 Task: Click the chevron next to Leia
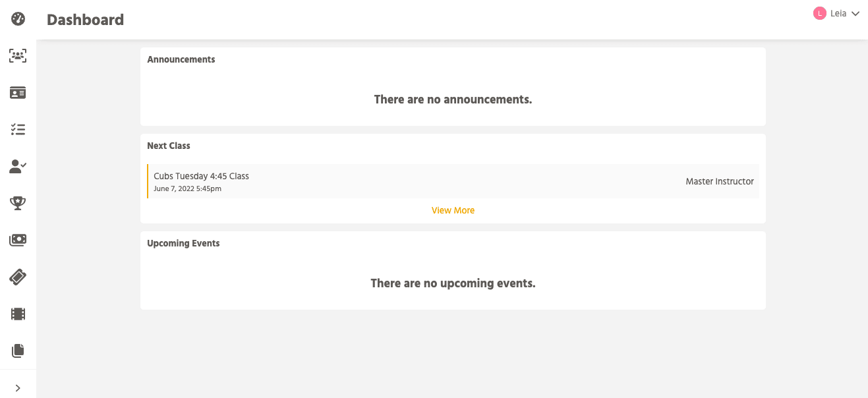(x=855, y=13)
